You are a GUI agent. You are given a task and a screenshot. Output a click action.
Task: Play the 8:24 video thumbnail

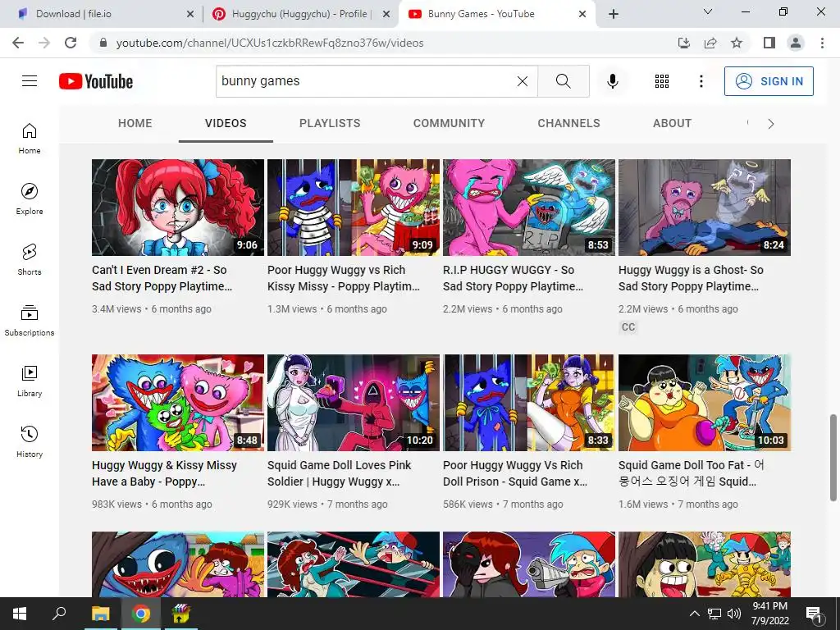tap(705, 208)
